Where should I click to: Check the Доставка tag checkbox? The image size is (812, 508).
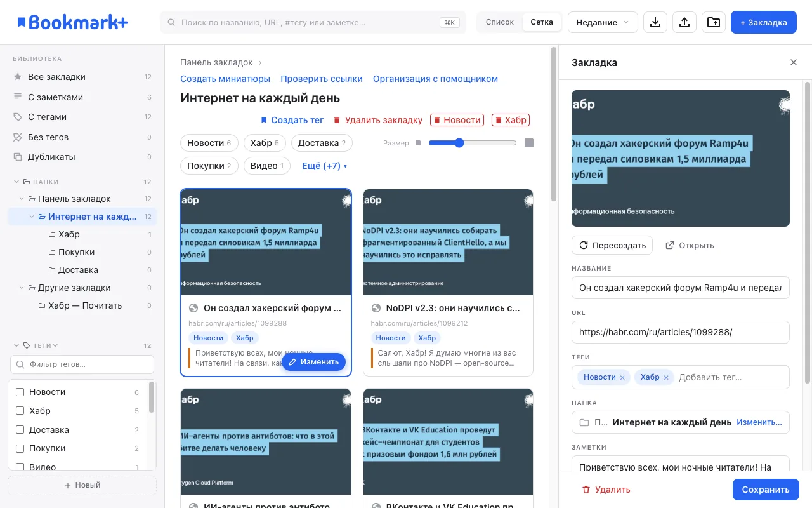pos(20,430)
